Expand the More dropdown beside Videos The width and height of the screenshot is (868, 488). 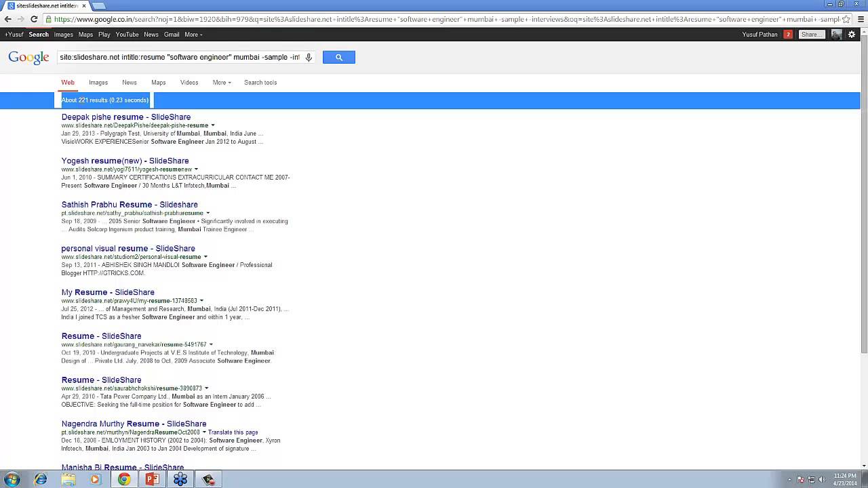222,83
